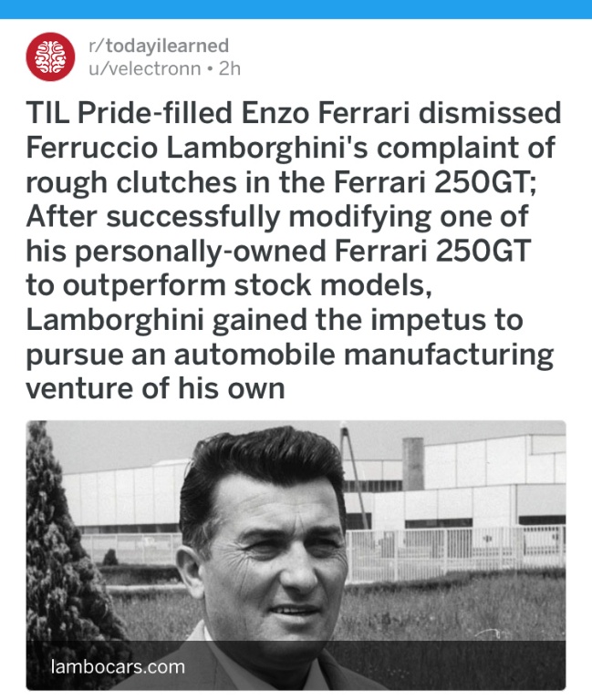Click "After successfully modifying" headline text
This screenshot has height=700, width=592.
(223, 218)
